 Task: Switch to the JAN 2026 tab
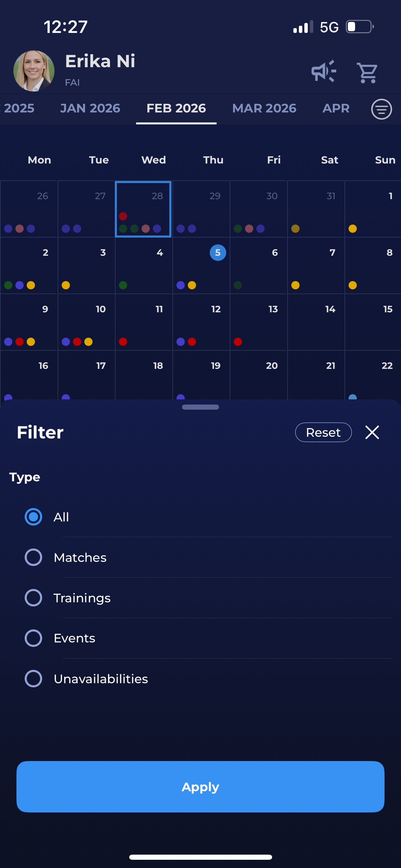click(x=90, y=108)
